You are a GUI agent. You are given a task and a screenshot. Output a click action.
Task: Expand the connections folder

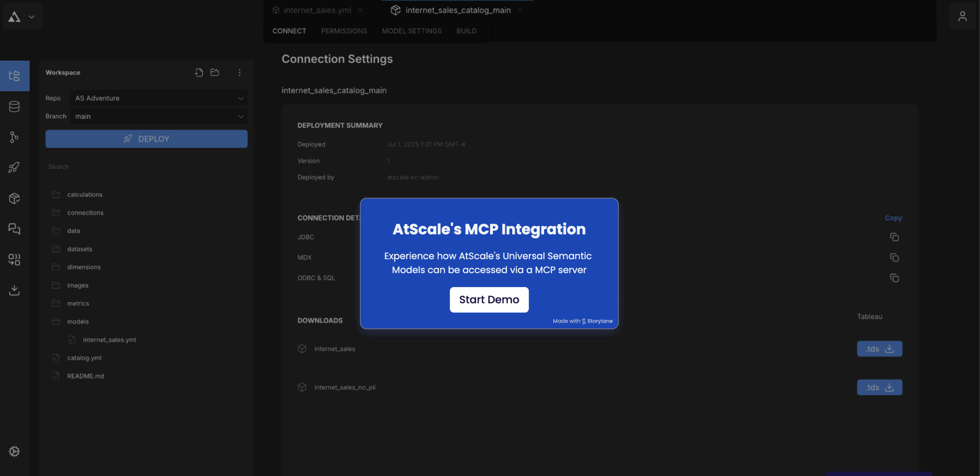coord(85,212)
